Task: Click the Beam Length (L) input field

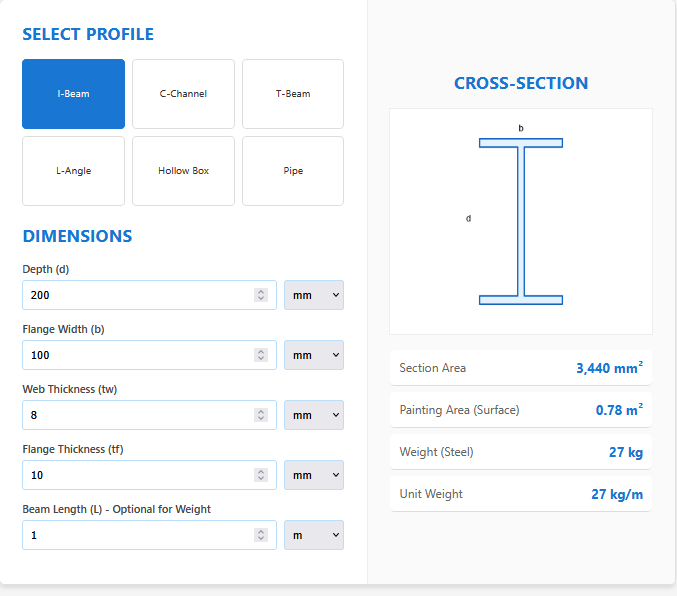Action: (x=149, y=535)
